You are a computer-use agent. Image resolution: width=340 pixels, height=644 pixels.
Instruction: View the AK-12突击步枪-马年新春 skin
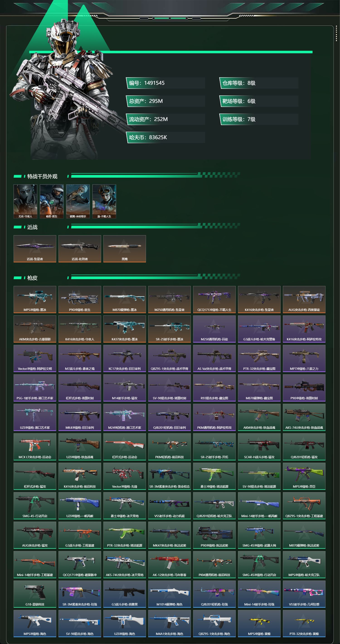point(170,565)
